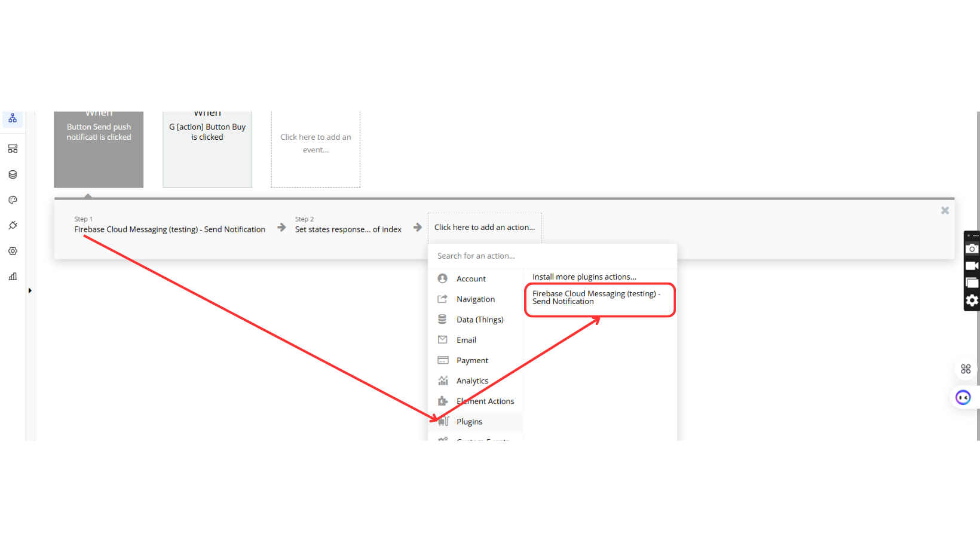Select Payment action category

tap(476, 360)
